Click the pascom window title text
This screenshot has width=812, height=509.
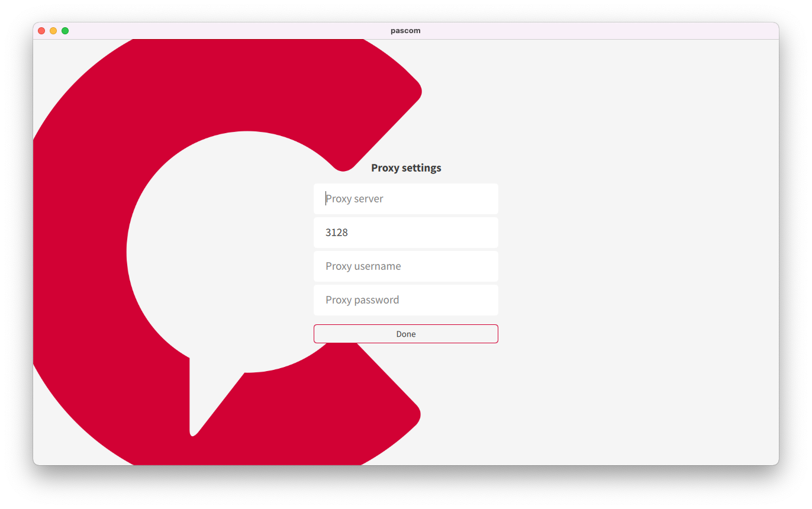tap(405, 31)
